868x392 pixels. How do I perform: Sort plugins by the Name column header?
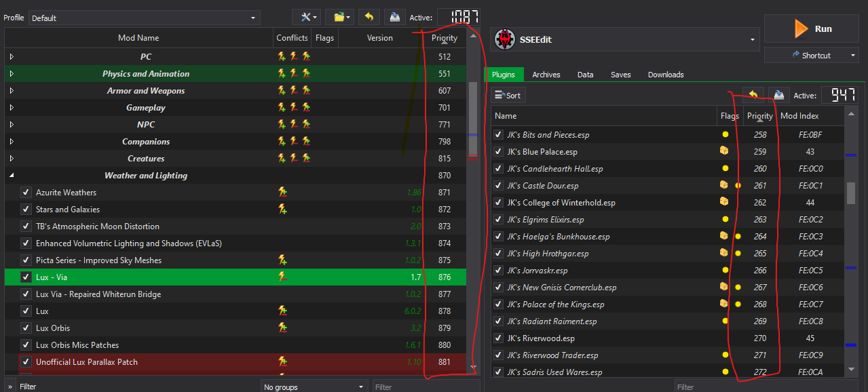pyautogui.click(x=603, y=116)
